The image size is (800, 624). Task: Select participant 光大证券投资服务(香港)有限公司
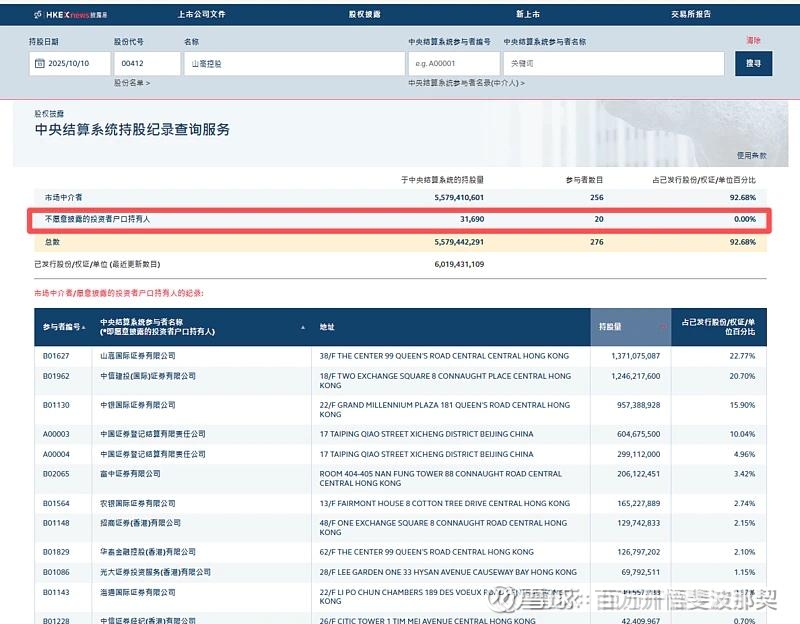click(x=155, y=572)
